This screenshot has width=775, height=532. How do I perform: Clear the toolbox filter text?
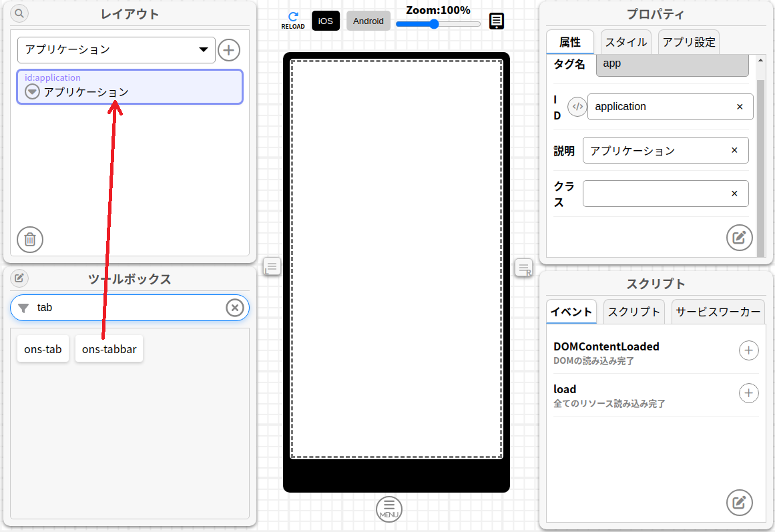[x=234, y=308]
